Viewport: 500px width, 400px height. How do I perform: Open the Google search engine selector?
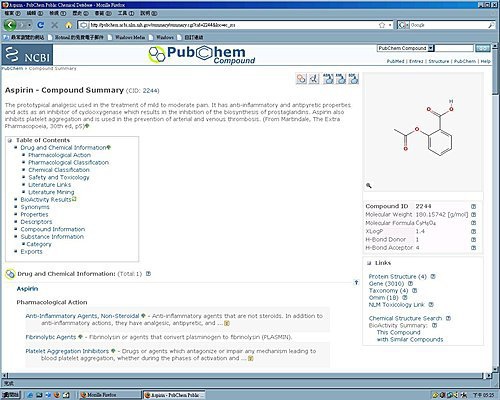(403, 25)
